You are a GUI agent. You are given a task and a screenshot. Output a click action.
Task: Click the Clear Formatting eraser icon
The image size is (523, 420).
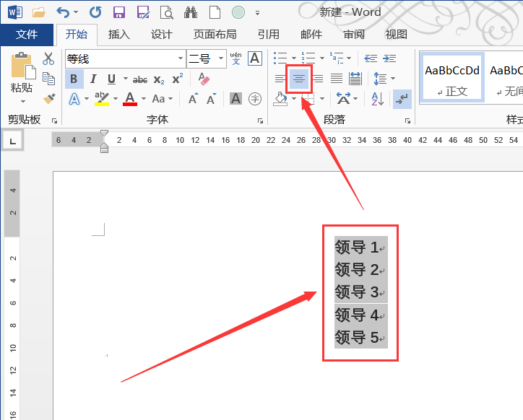pyautogui.click(x=203, y=79)
